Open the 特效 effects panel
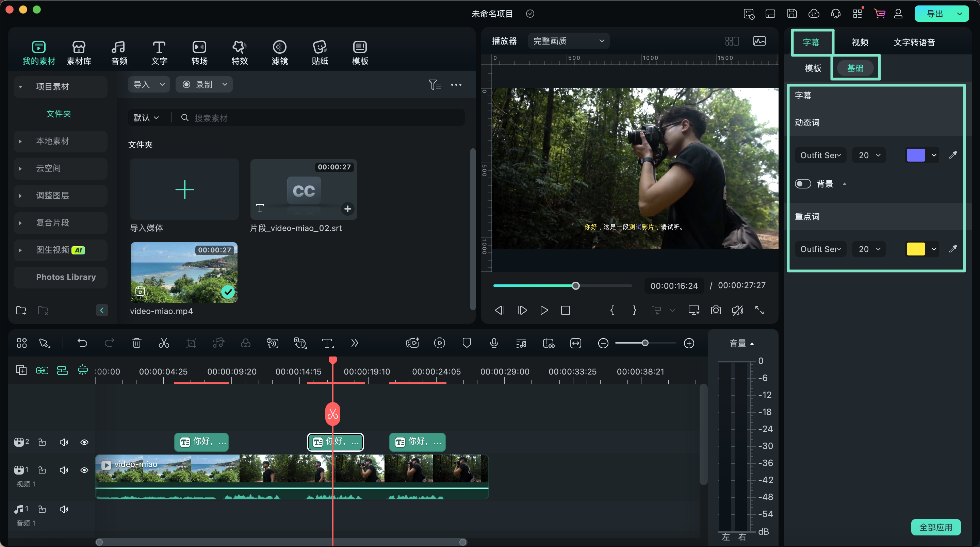The image size is (980, 547). [x=240, y=52]
